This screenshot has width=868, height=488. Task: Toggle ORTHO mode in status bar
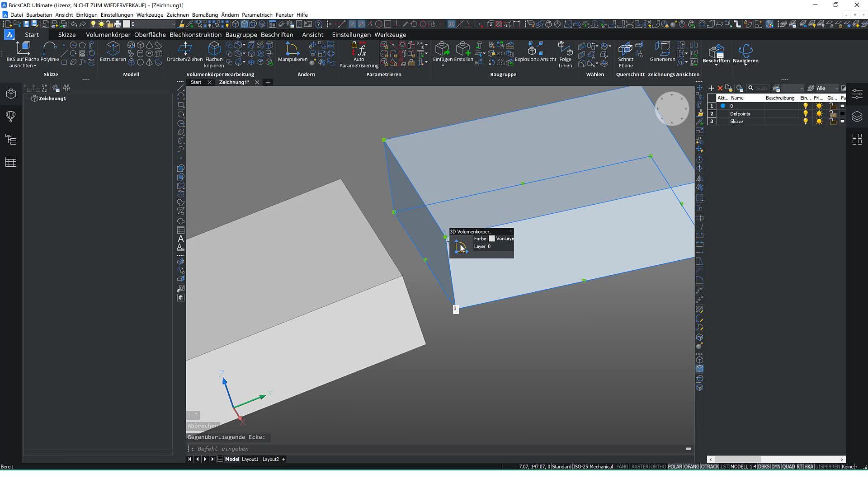pos(658,467)
